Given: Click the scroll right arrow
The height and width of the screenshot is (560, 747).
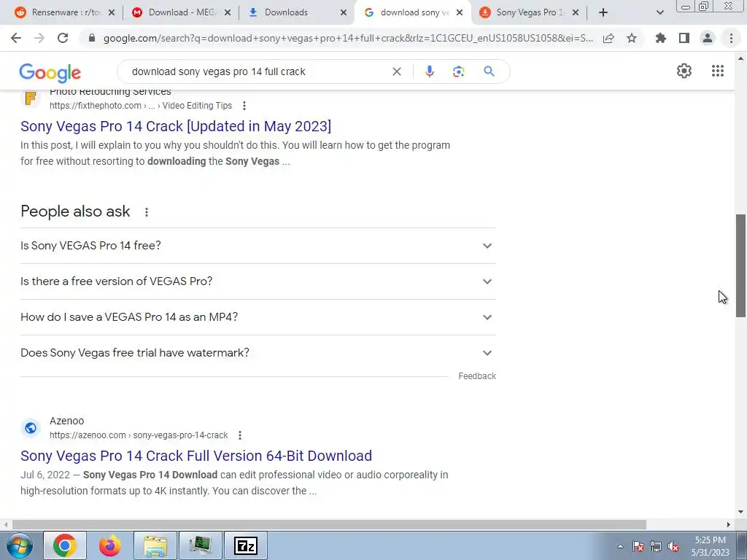Looking at the screenshot, I should 729,524.
